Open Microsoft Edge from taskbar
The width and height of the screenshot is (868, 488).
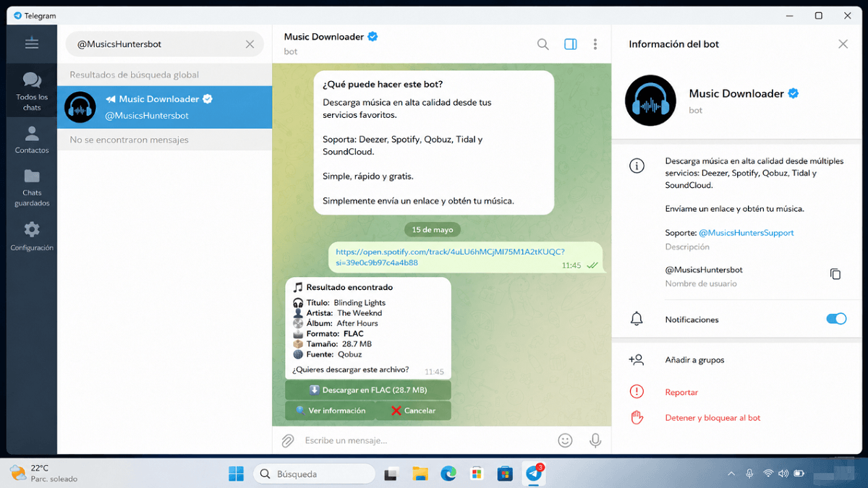(x=448, y=474)
